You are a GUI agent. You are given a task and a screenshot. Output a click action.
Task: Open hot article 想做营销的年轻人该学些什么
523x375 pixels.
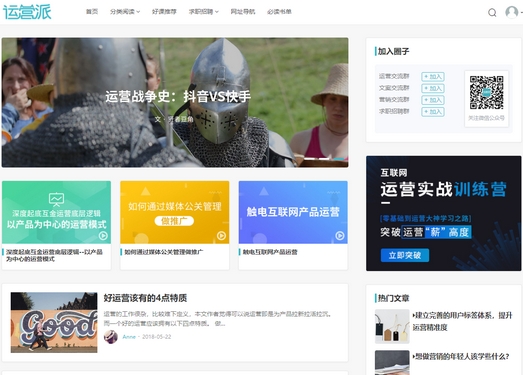(x=461, y=357)
